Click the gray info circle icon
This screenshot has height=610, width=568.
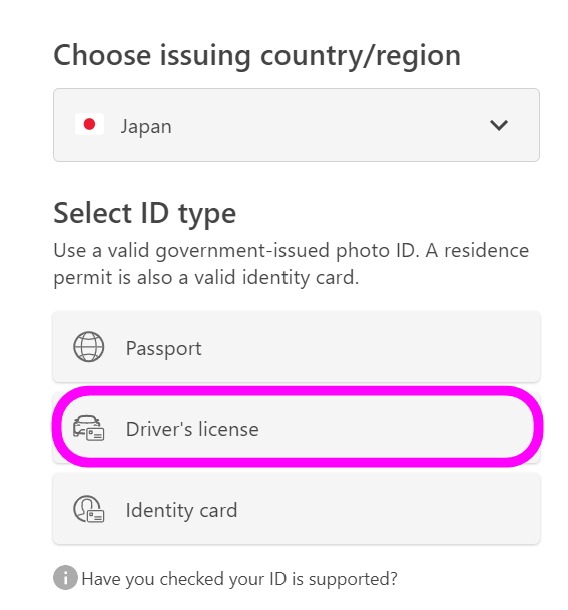coord(65,577)
